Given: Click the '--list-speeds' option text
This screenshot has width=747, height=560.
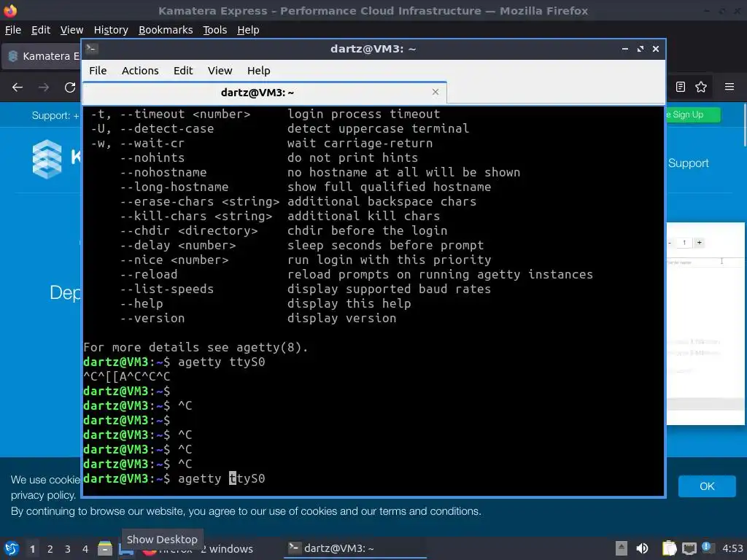Looking at the screenshot, I should [167, 289].
